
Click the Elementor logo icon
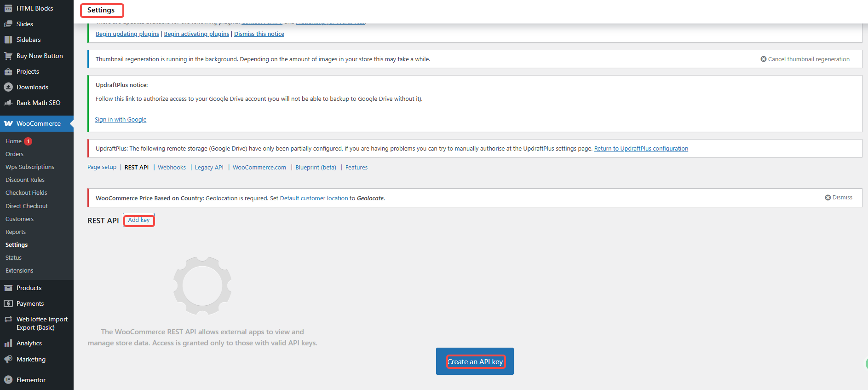8,380
